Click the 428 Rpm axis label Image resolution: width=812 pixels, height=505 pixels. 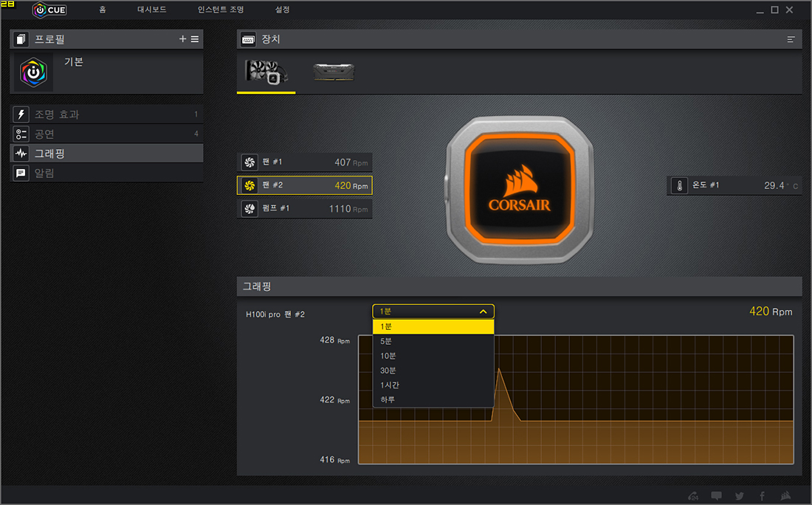[x=334, y=340]
